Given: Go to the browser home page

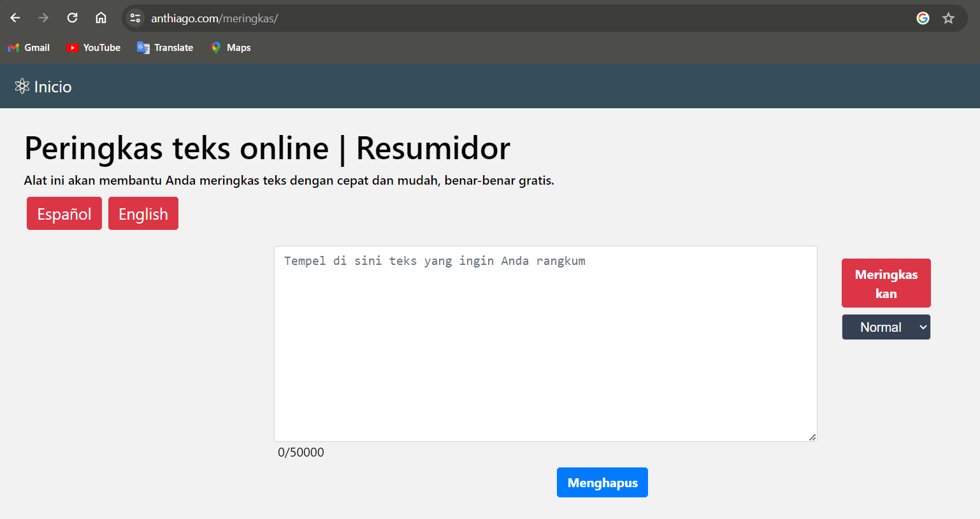Looking at the screenshot, I should point(101,18).
